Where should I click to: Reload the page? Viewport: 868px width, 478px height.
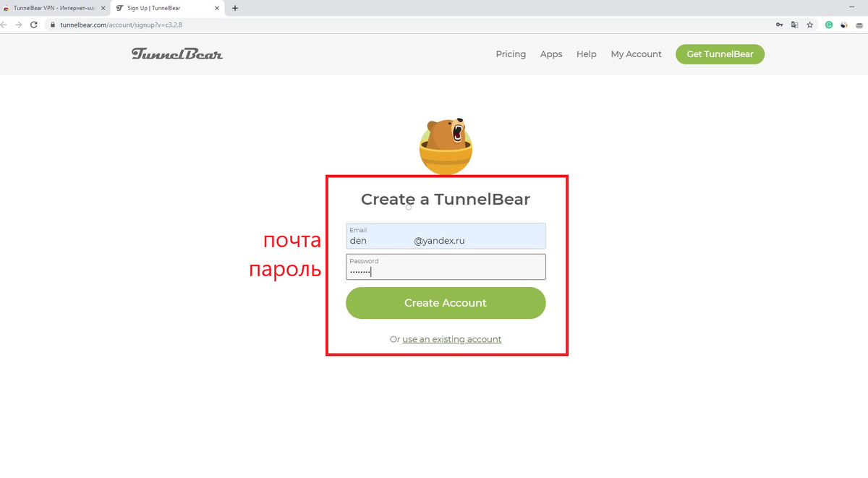[x=33, y=25]
